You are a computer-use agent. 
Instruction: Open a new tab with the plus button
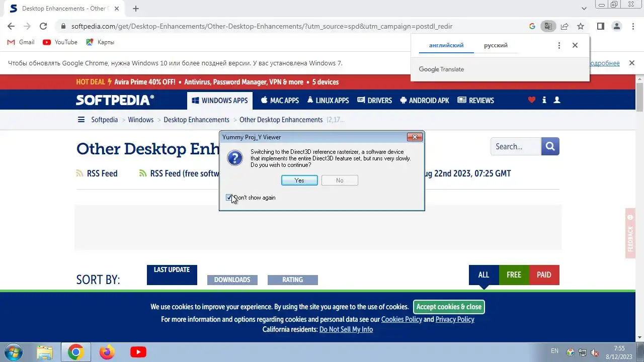tap(136, 9)
